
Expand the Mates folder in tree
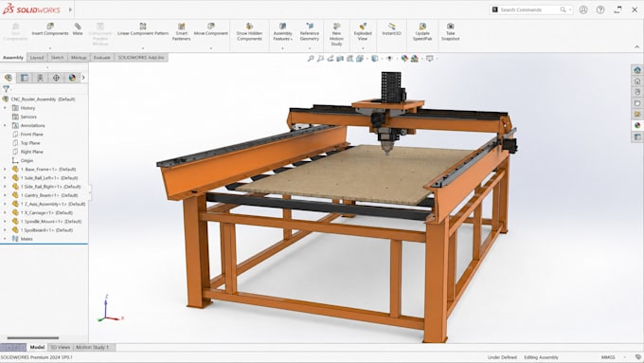[5, 239]
